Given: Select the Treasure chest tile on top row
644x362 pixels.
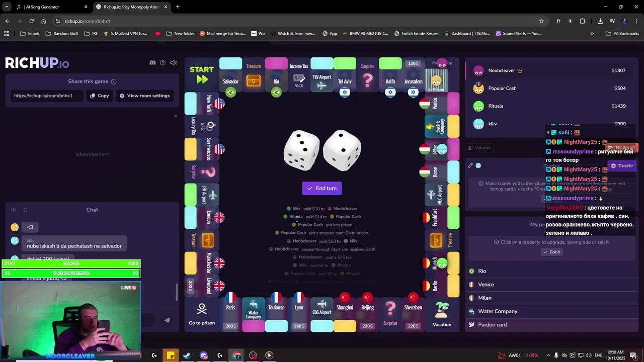Looking at the screenshot, I should (254, 76).
